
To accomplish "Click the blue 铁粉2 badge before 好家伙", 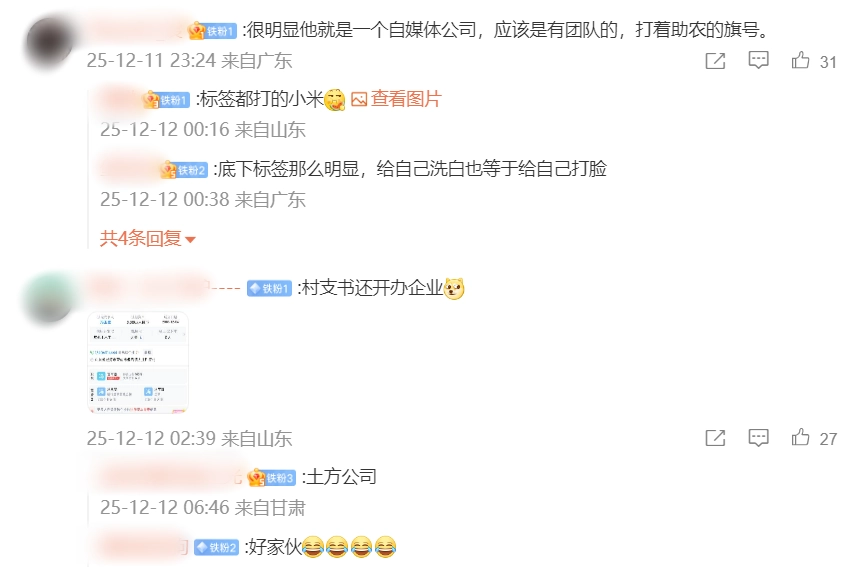I will coord(216,547).
